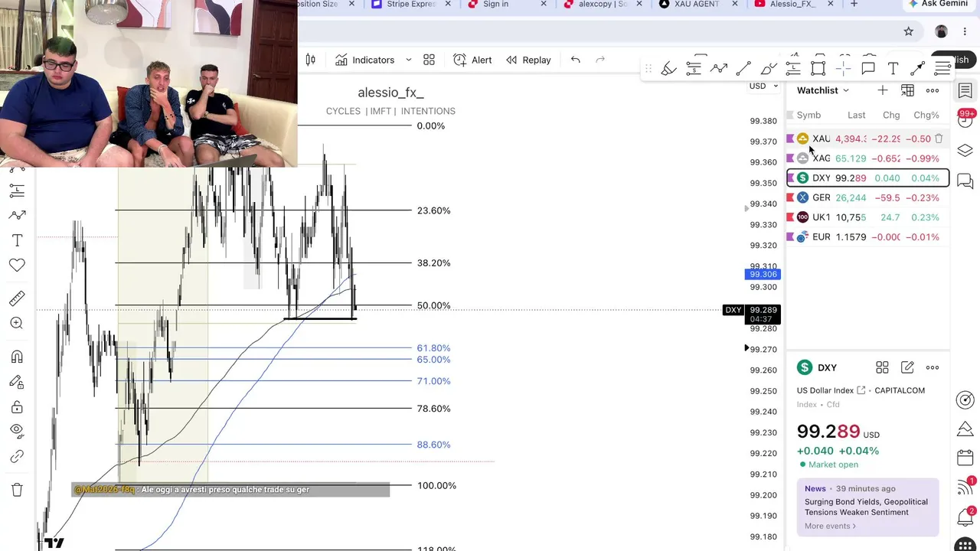The height and width of the screenshot is (551, 980).
Task: Bookmark this page with the star icon
Action: pos(908,31)
